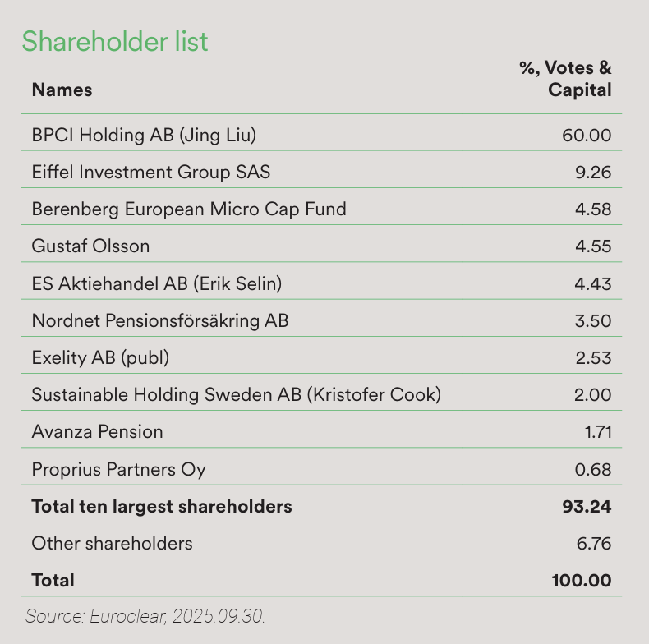This screenshot has width=649, height=644.
Task: Click the "%, Votes & Capital" column header
Action: point(567,79)
